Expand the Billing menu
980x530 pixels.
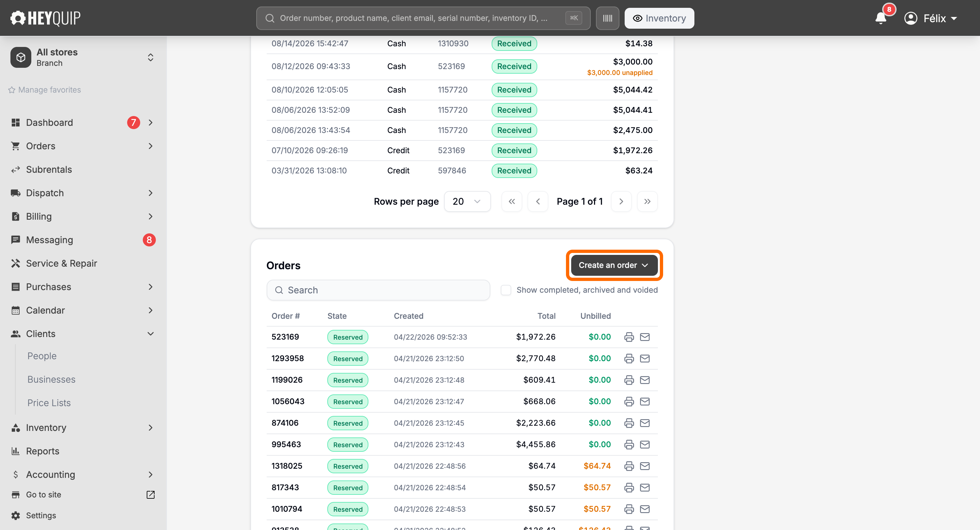tap(150, 216)
